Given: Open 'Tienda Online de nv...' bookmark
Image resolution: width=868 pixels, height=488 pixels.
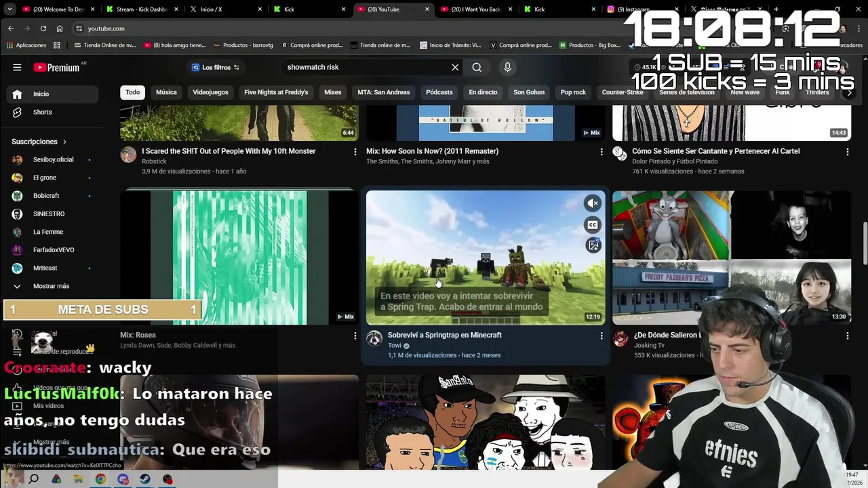Looking at the screenshot, I should click(104, 45).
